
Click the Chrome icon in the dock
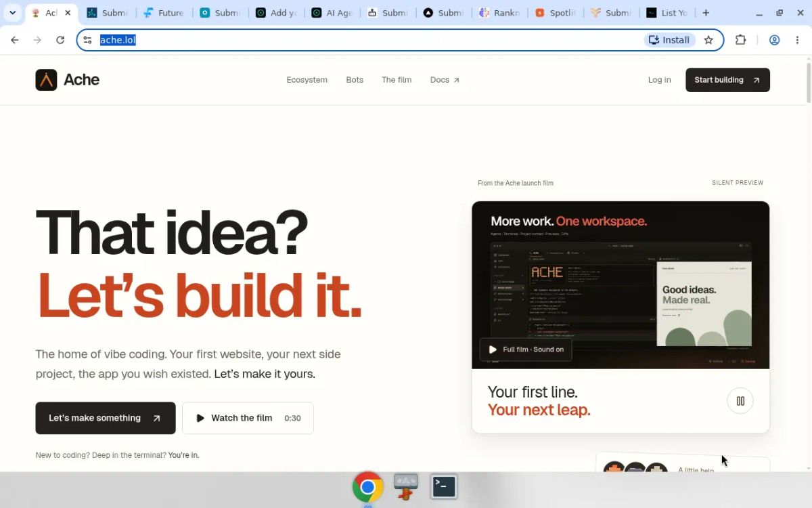coord(367,487)
